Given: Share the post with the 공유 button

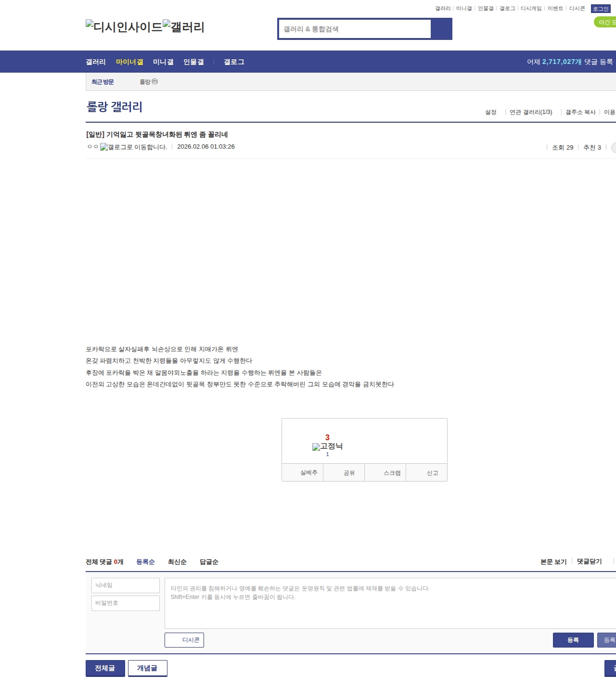Looking at the screenshot, I should pos(344,473).
